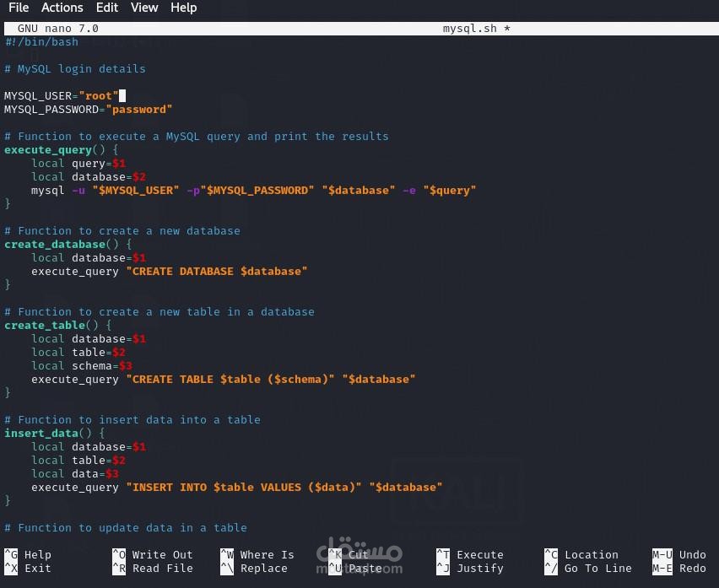Click the M-U Undo shortcut

[x=679, y=554]
